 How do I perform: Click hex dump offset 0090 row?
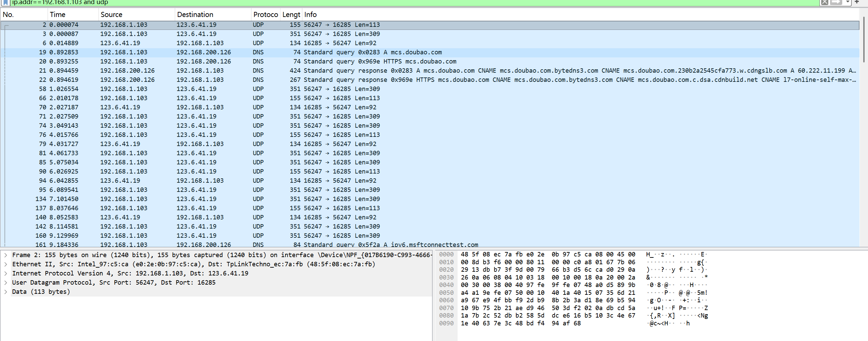tap(573, 323)
